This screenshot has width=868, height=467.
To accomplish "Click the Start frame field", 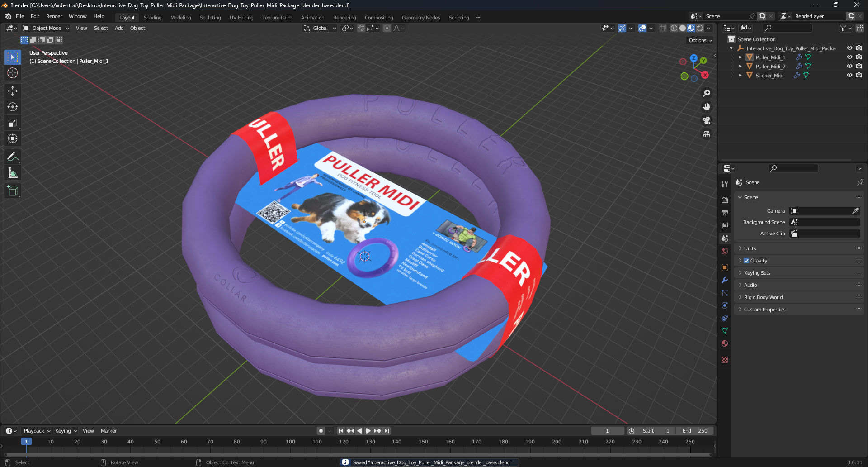I will 656,431.
